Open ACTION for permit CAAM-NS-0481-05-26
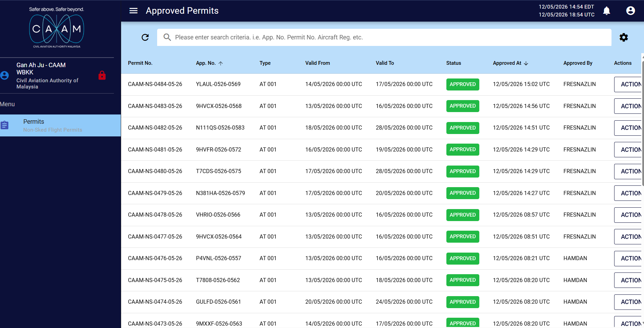This screenshot has height=328, width=644. (628, 150)
